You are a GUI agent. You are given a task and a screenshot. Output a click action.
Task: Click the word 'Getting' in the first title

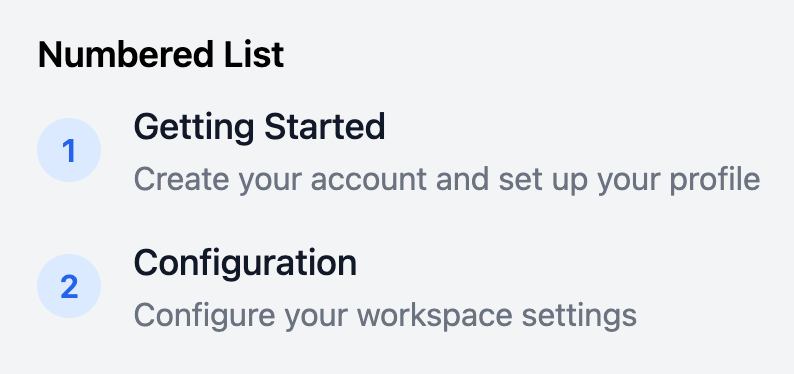(x=193, y=128)
